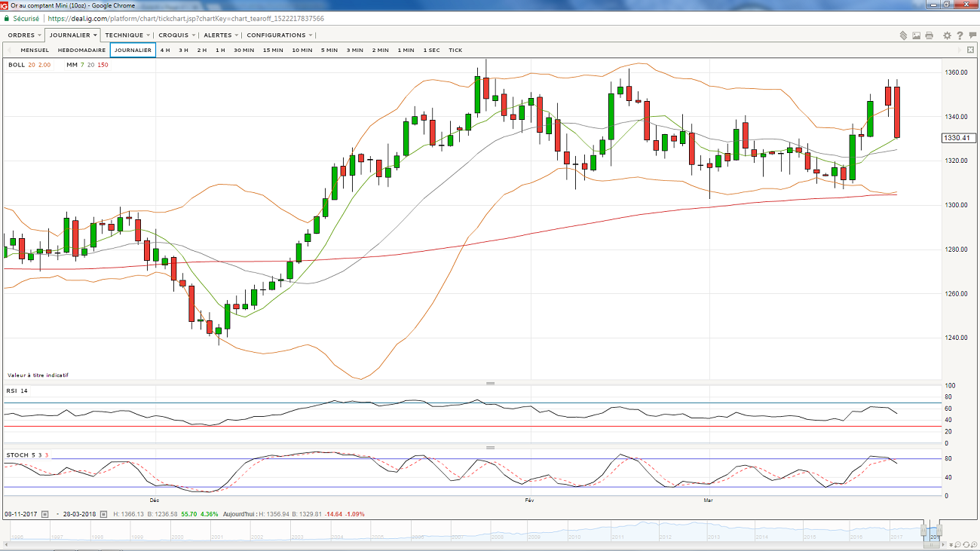This screenshot has height=551, width=980.
Task: Switch to the 2 MIN timeframe
Action: pos(380,51)
